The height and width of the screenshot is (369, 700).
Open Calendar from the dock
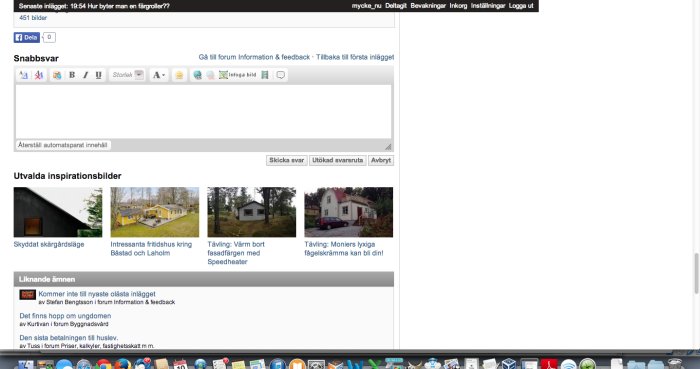point(180,364)
